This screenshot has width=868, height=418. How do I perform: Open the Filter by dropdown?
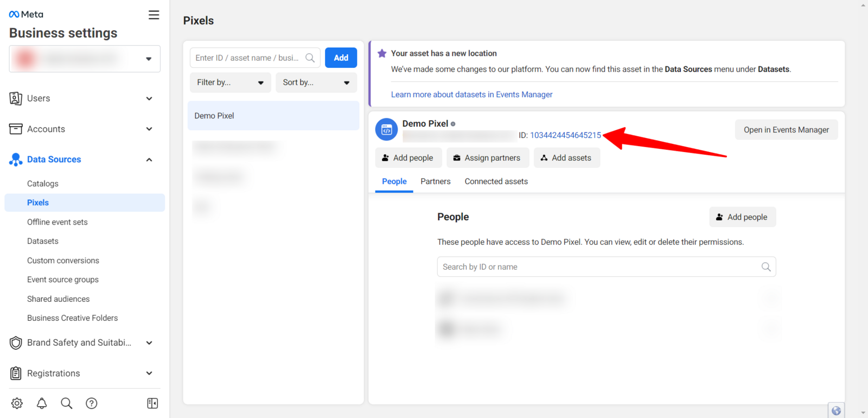click(230, 83)
